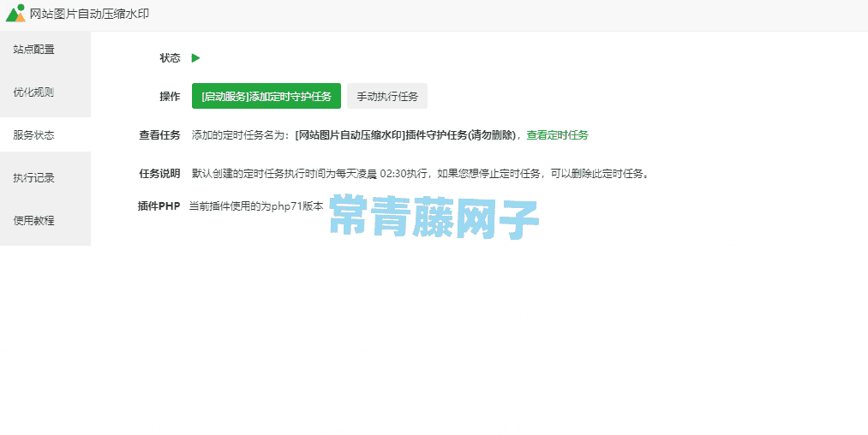This screenshot has width=868, height=435.
Task: Click [启动服务]添加定时守护任务 button
Action: coord(266,96)
